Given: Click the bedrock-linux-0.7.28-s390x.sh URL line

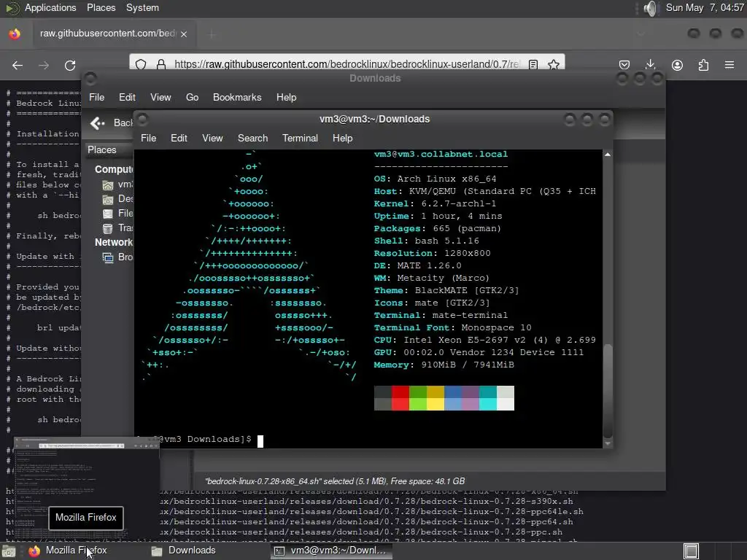Looking at the screenshot, I should (367, 502).
